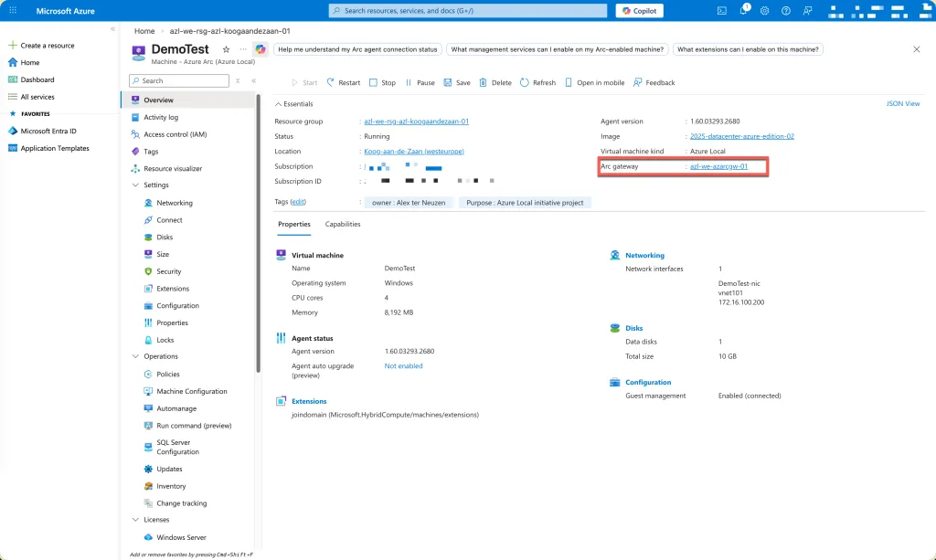
Task: Launch Cloud Shell from top bar
Action: point(722,11)
